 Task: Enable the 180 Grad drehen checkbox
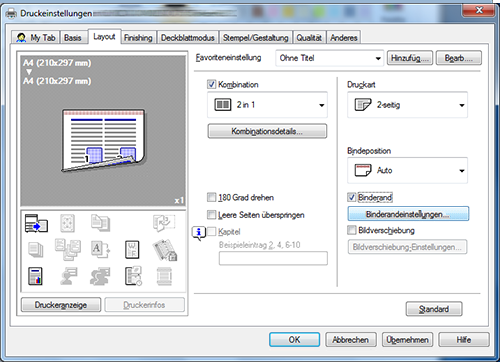pos(212,197)
